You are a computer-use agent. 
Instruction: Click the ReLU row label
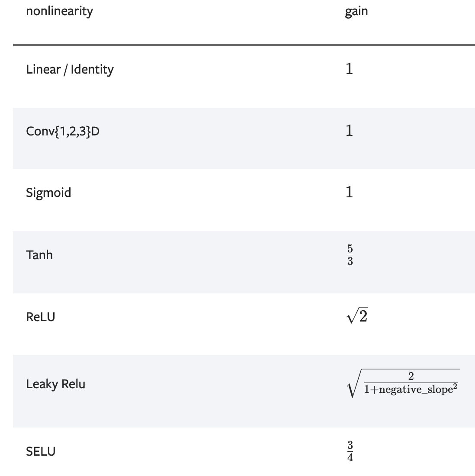(41, 317)
